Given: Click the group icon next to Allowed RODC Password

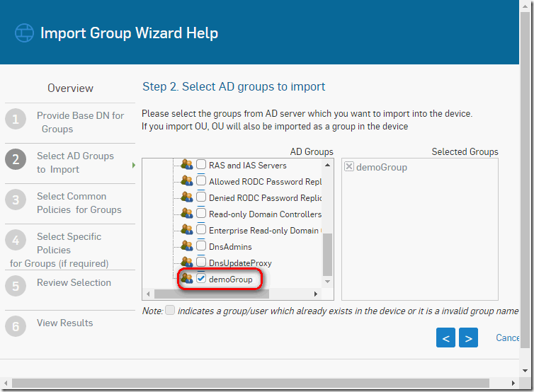Looking at the screenshot, I should click(187, 180).
